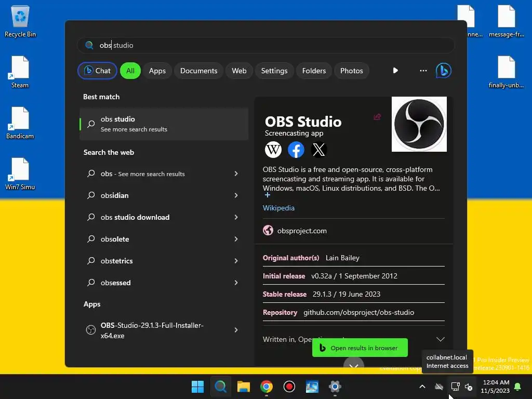532x399 pixels.
Task: Click the github.com/obsproject/obs-studio repository text
Action: (358, 312)
